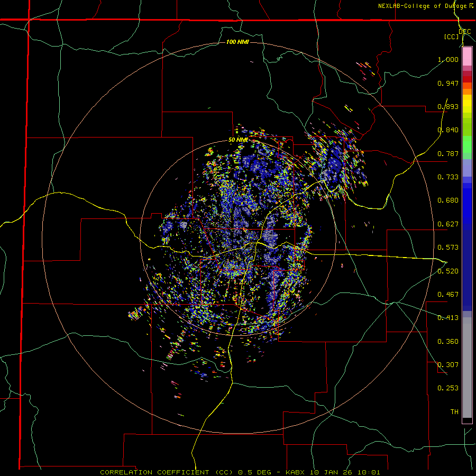Click the 1.000 color scale value

click(x=448, y=59)
